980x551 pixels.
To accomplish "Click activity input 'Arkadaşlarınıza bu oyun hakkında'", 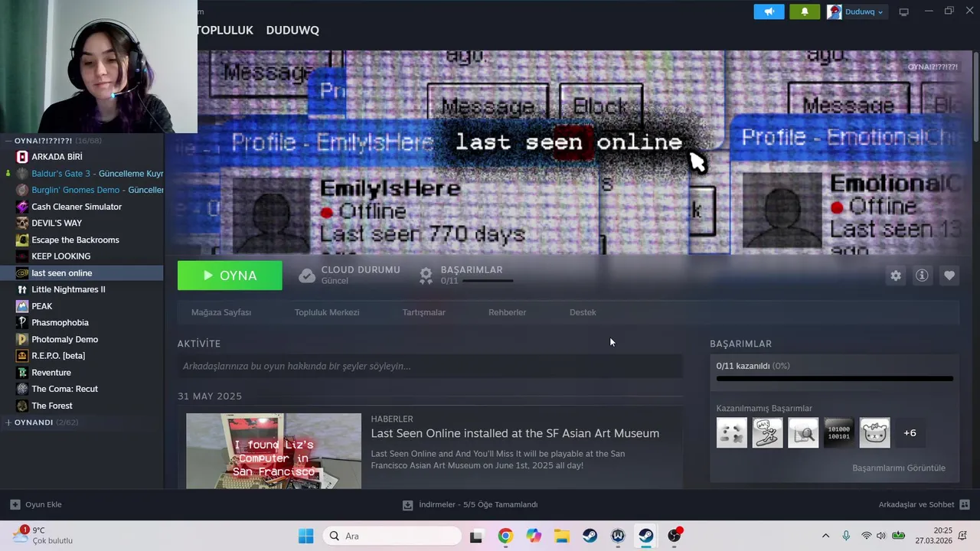I will point(430,367).
